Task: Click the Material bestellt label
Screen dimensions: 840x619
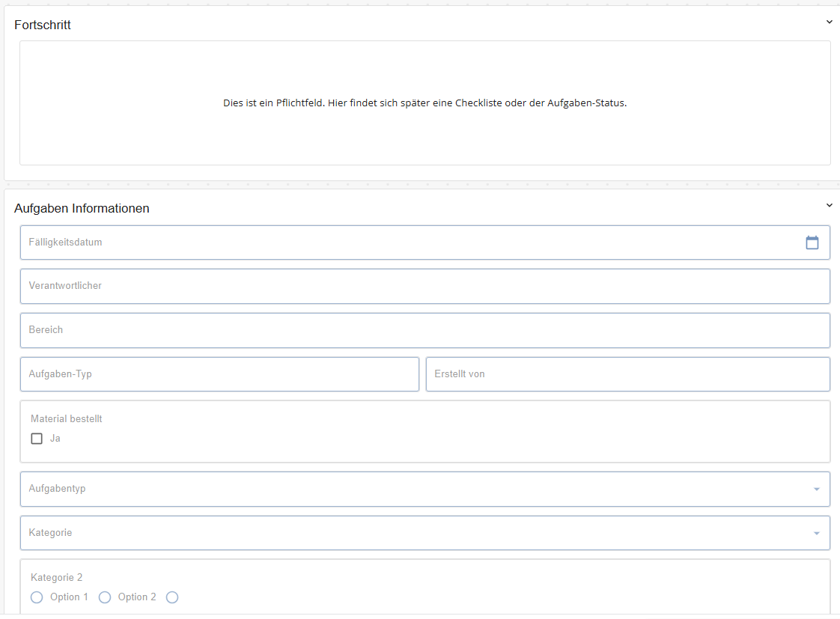Action: point(66,418)
